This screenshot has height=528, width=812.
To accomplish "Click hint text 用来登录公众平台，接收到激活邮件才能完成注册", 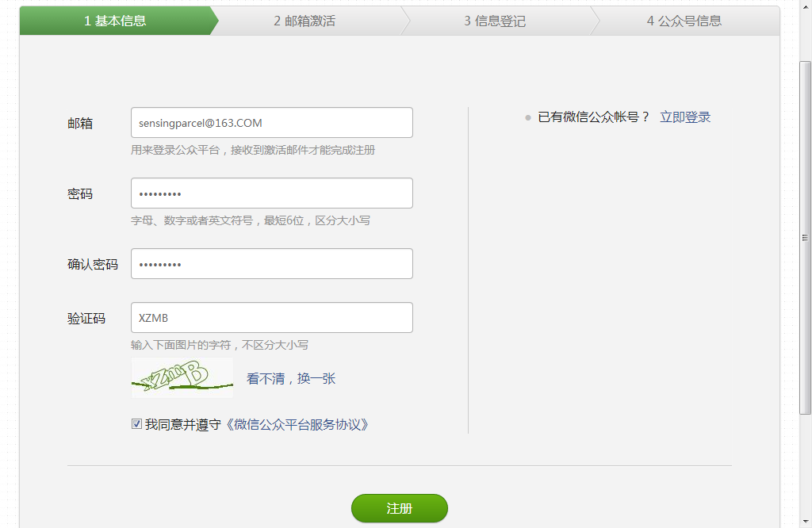I will pyautogui.click(x=253, y=150).
